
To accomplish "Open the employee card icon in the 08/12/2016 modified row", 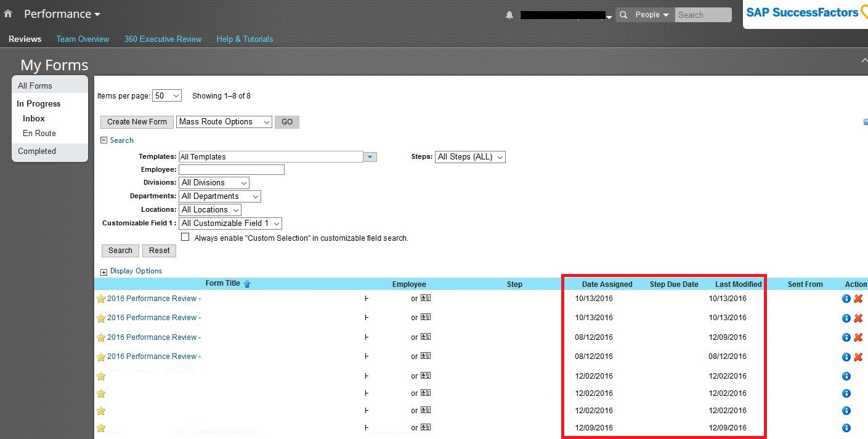I will [x=426, y=356].
